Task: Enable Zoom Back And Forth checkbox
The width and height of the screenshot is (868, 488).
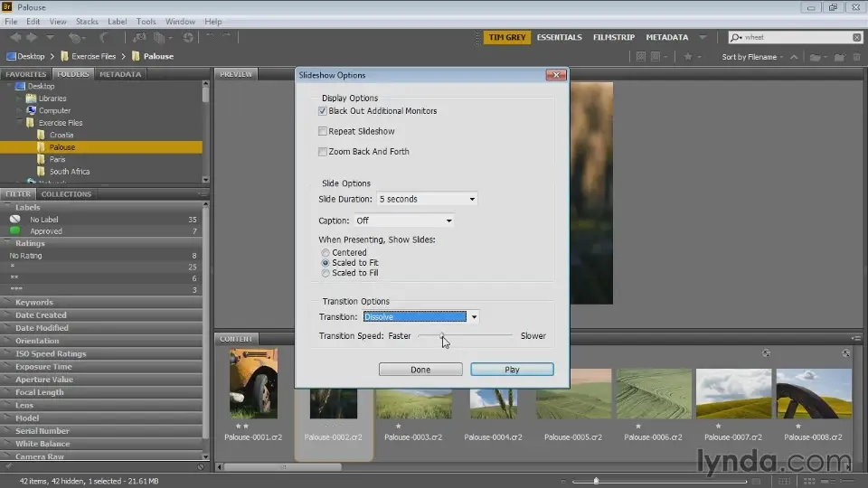Action: [x=323, y=152]
